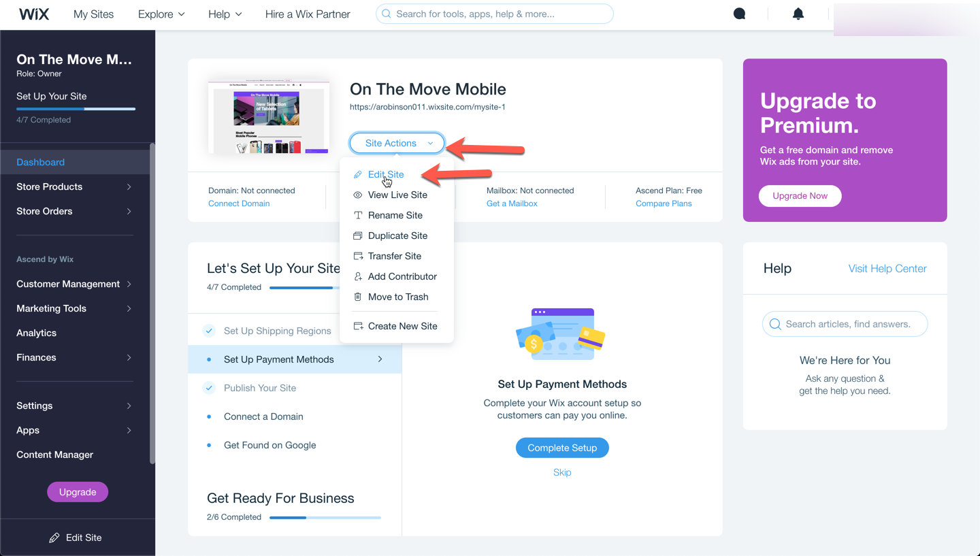Image resolution: width=980 pixels, height=556 pixels.
Task: Expand Apps chevron in sidebar
Action: [x=129, y=431]
